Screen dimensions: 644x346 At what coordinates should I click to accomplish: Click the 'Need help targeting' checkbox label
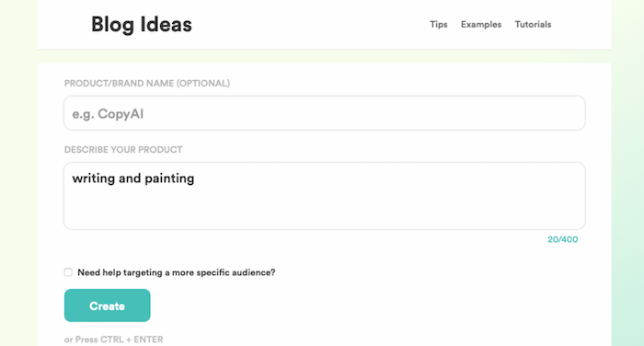[177, 272]
